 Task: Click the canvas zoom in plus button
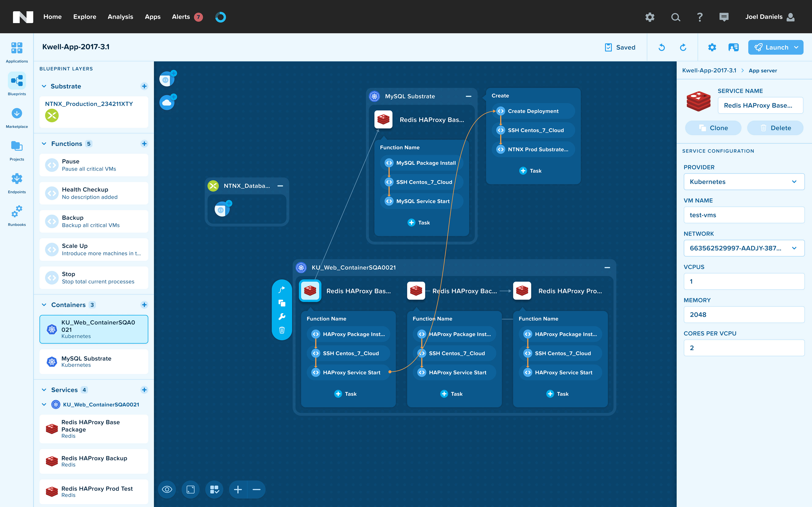pos(238,489)
